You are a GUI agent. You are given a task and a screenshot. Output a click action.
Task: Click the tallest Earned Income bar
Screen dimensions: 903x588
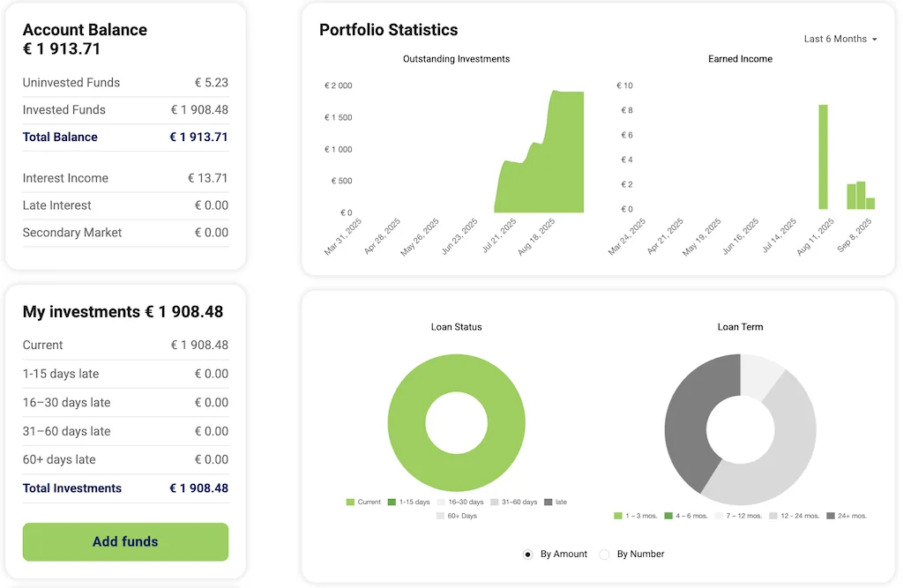point(823,157)
